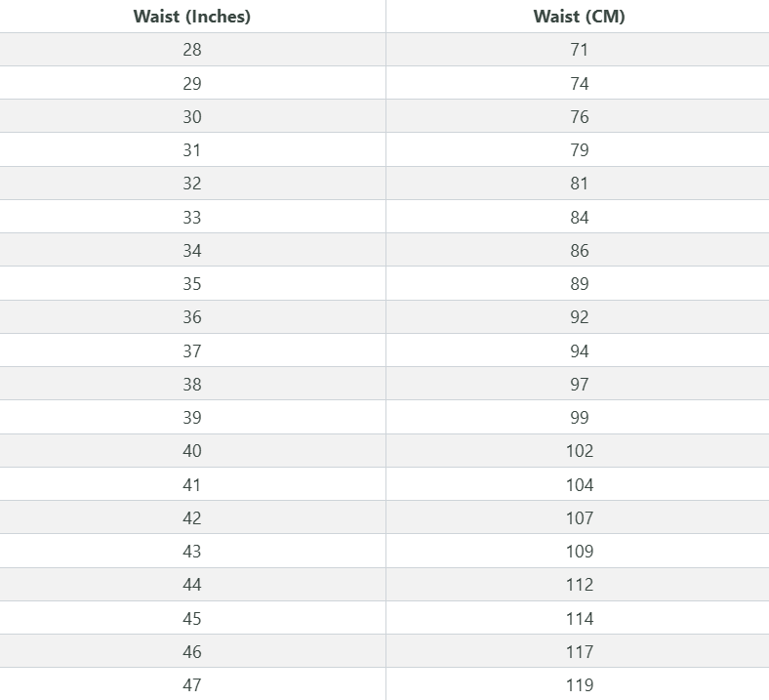Select the 34 inches waist cell
Viewport: 769px width, 700px height.
point(192,251)
